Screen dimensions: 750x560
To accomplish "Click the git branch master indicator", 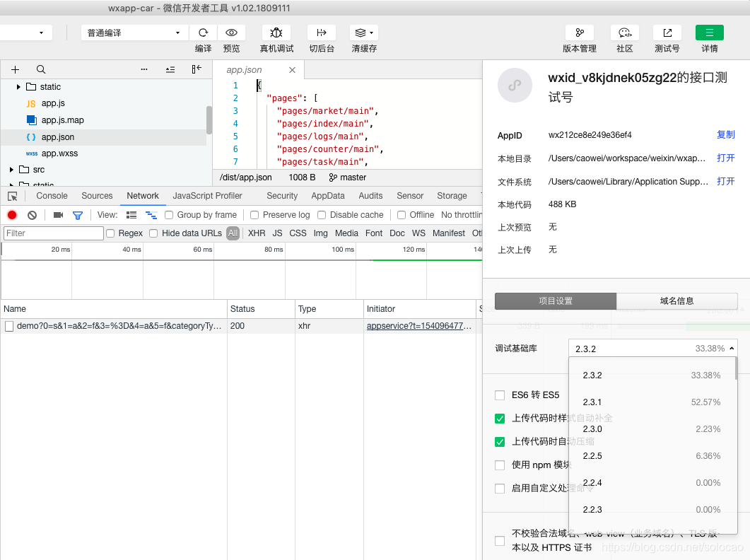I will click(348, 177).
